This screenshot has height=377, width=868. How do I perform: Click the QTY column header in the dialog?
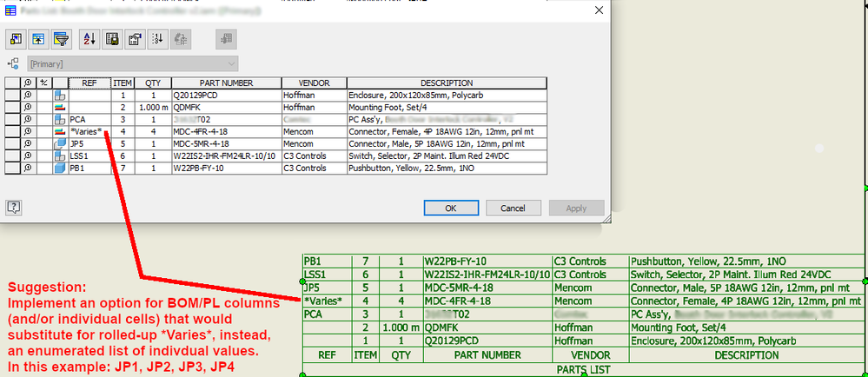153,83
